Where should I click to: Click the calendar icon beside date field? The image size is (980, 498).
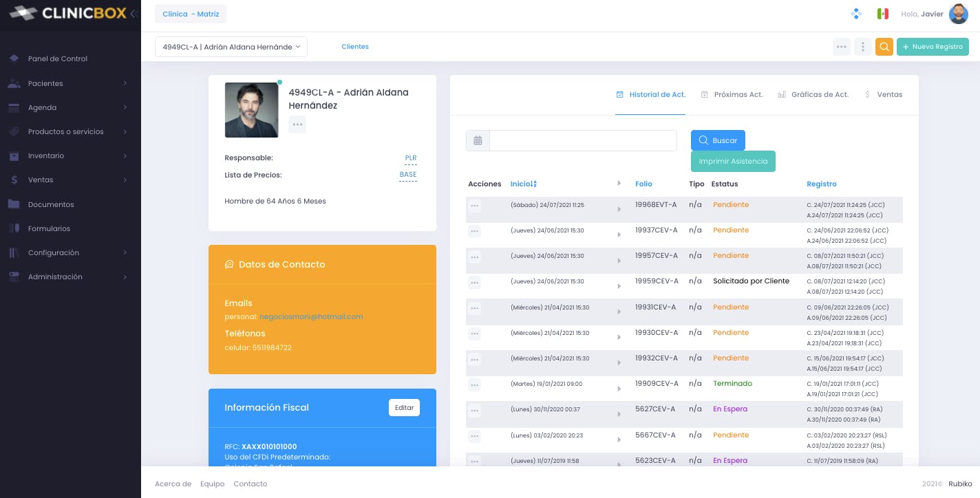[x=478, y=140]
